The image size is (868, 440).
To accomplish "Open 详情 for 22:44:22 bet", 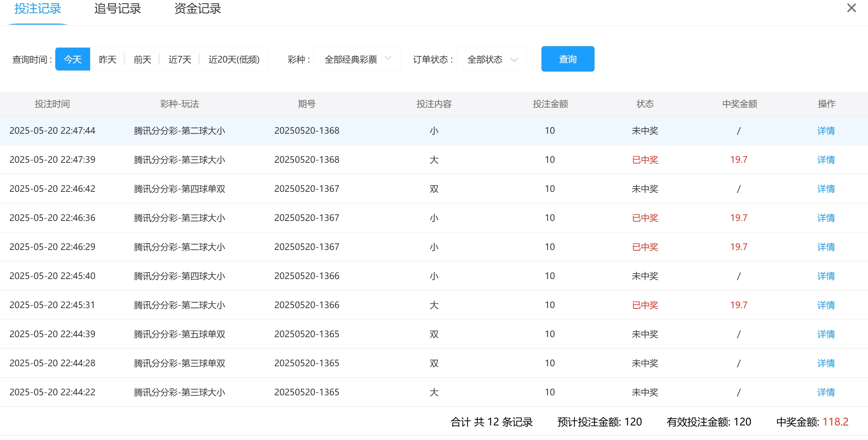I will 826,392.
